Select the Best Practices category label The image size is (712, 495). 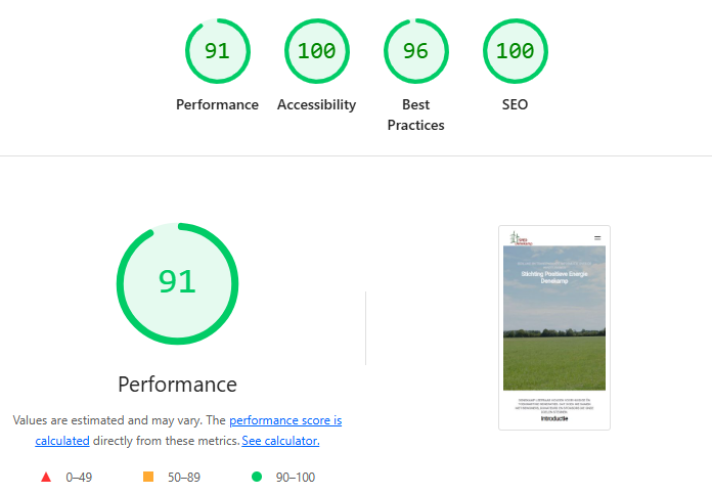pos(415,114)
